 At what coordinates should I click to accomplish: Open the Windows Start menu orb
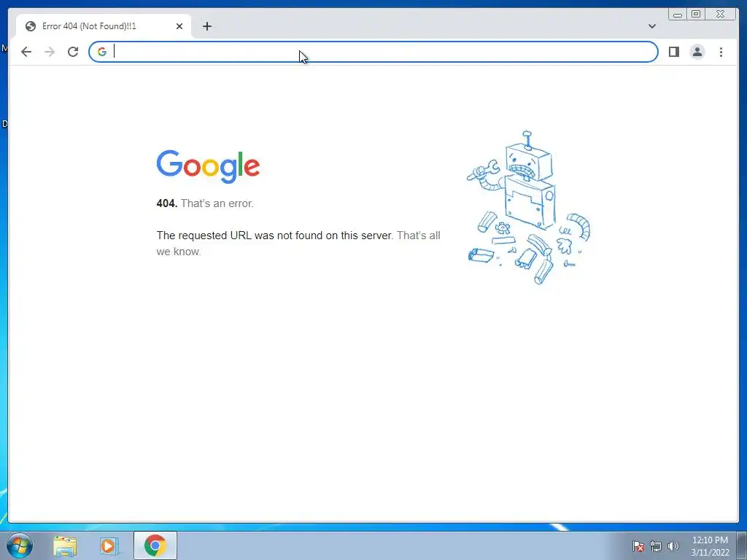click(20, 545)
